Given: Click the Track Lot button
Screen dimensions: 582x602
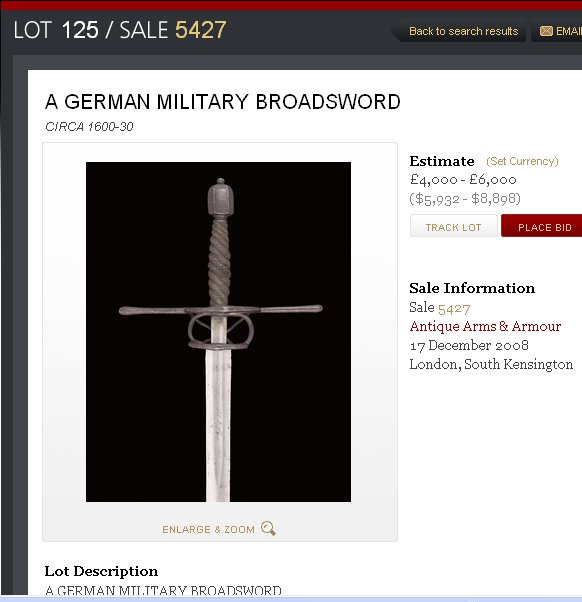Looking at the screenshot, I should tap(453, 226).
